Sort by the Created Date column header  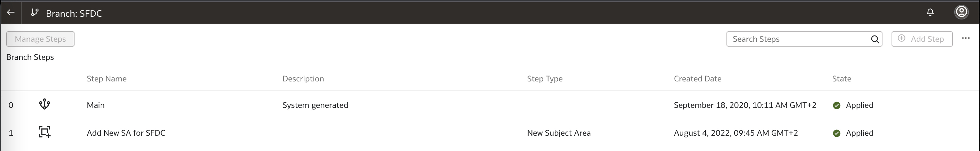697,79
